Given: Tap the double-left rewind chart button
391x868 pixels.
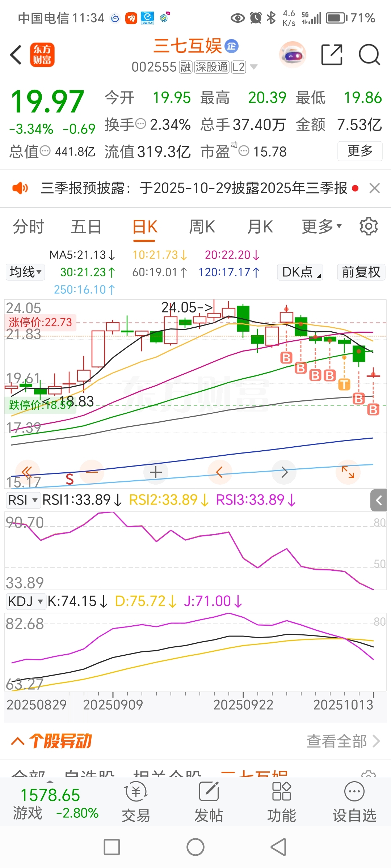Looking at the screenshot, I should [x=27, y=472].
